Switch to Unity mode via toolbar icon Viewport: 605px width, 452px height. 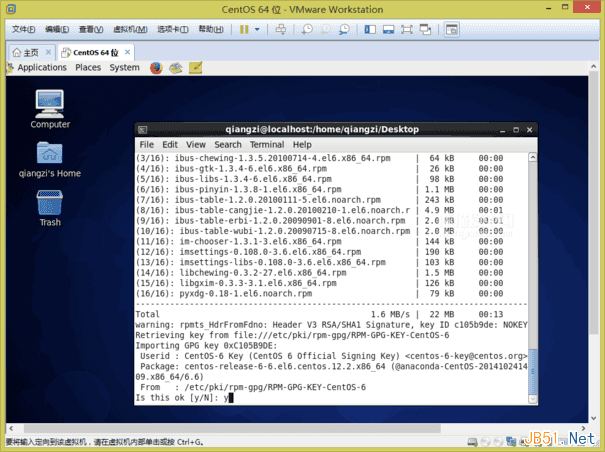point(425,29)
